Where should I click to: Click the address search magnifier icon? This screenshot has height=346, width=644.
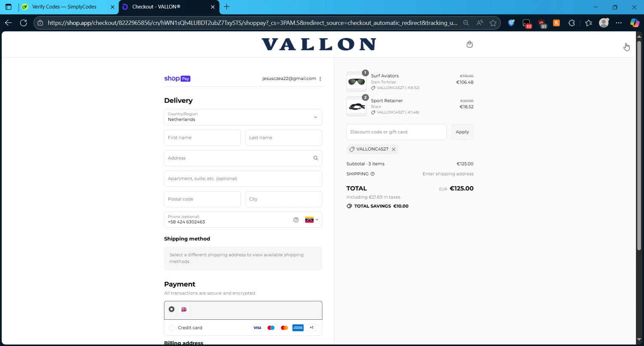point(316,158)
